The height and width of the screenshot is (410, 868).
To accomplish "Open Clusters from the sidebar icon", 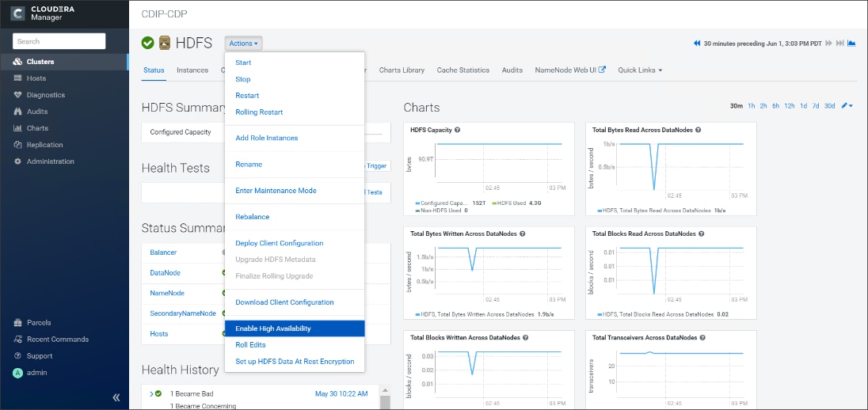I will tap(17, 62).
